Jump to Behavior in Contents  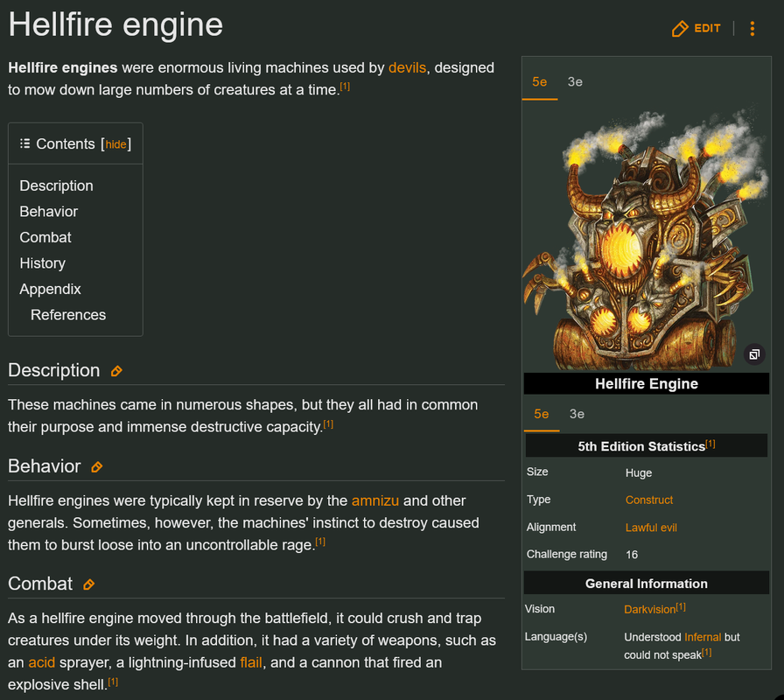coord(48,212)
